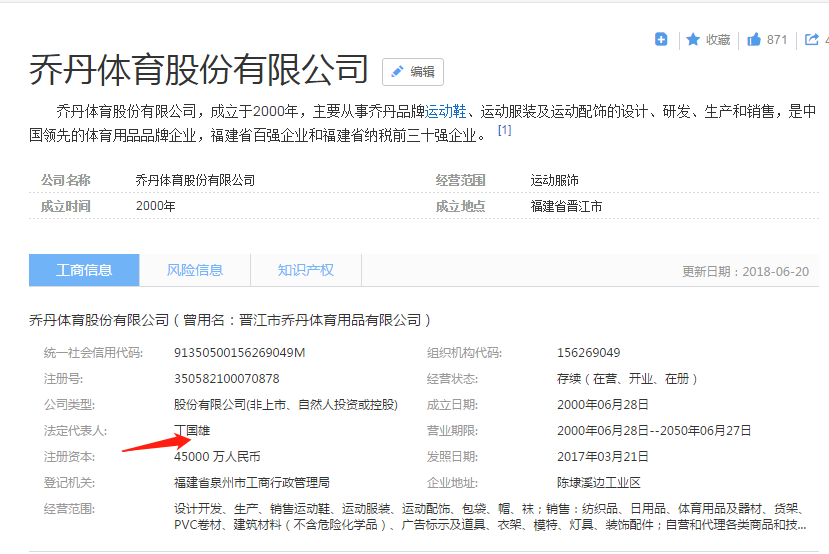Select the 工商信息 tab
The width and height of the screenshot is (829, 554).
tap(84, 270)
